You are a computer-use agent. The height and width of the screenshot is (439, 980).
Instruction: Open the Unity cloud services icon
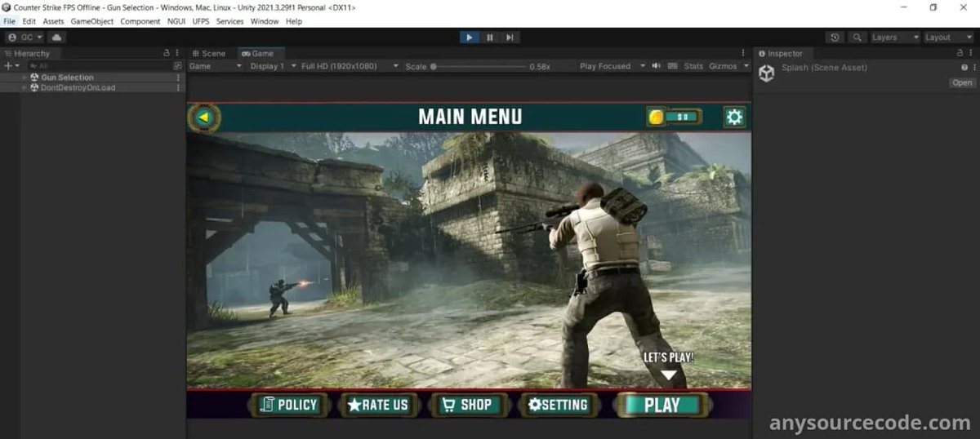click(x=56, y=38)
